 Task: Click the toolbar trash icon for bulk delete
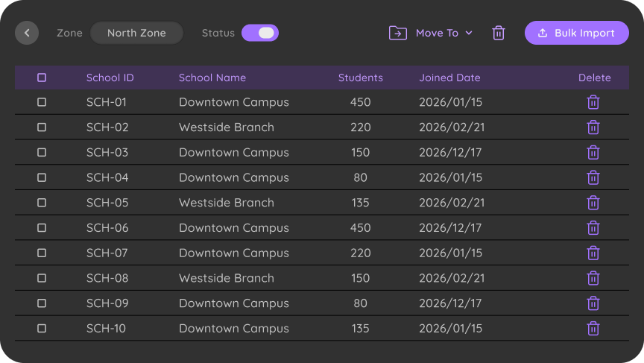pos(498,33)
